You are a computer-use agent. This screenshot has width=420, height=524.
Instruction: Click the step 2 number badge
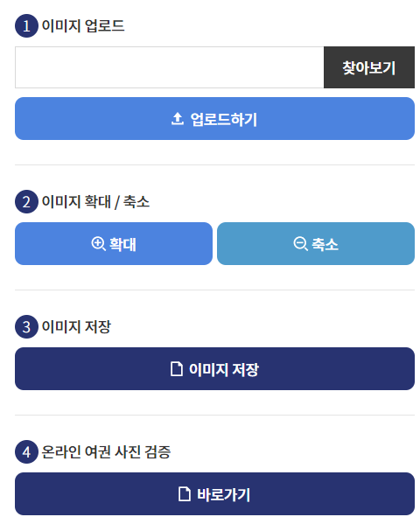tap(26, 201)
